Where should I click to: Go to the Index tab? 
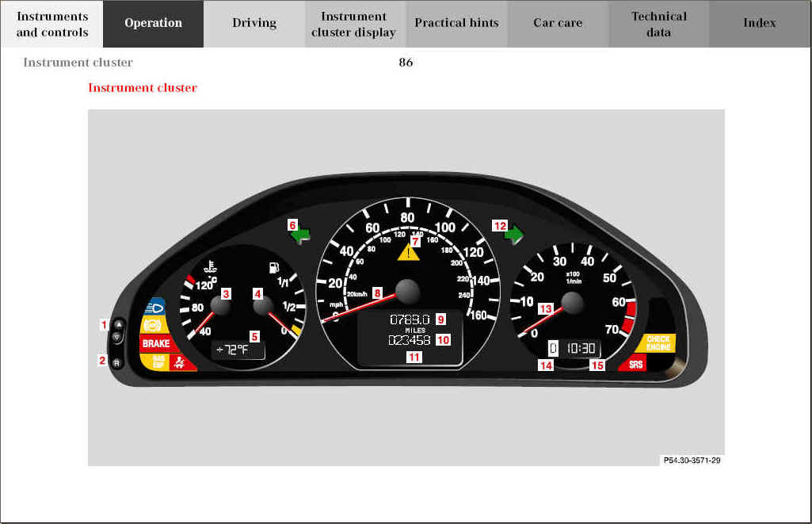pyautogui.click(x=759, y=24)
